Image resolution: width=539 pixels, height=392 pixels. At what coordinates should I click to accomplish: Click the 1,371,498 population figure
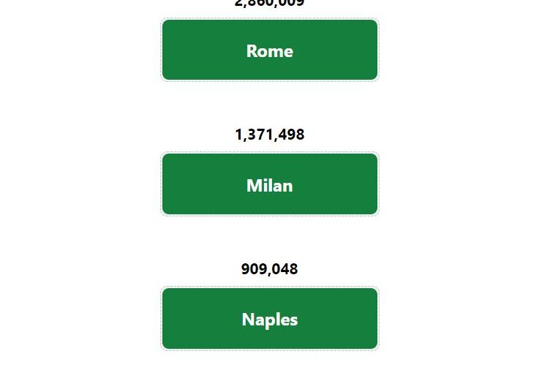270,135
